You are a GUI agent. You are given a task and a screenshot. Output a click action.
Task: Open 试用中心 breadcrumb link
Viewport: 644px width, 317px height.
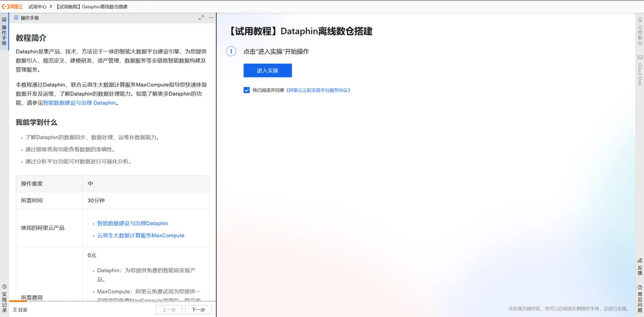click(37, 7)
